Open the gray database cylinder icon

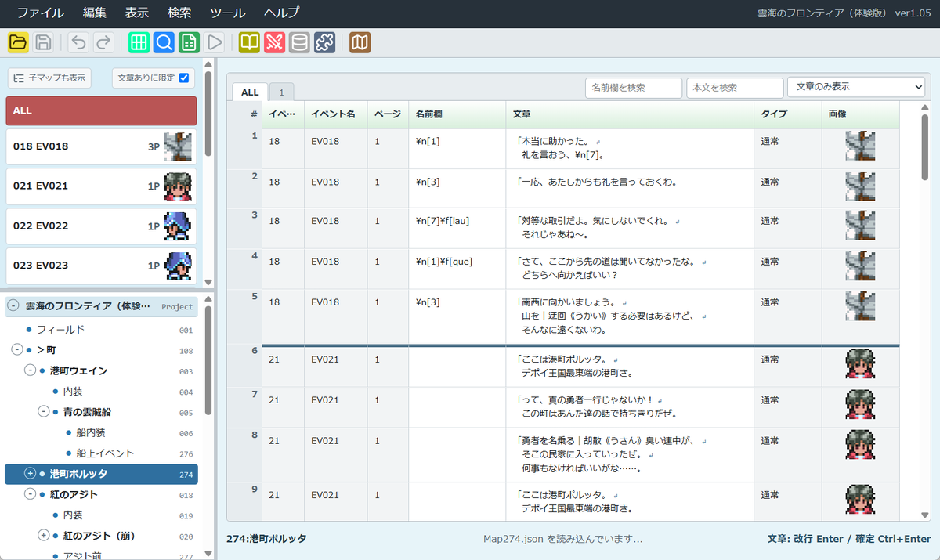(x=299, y=42)
